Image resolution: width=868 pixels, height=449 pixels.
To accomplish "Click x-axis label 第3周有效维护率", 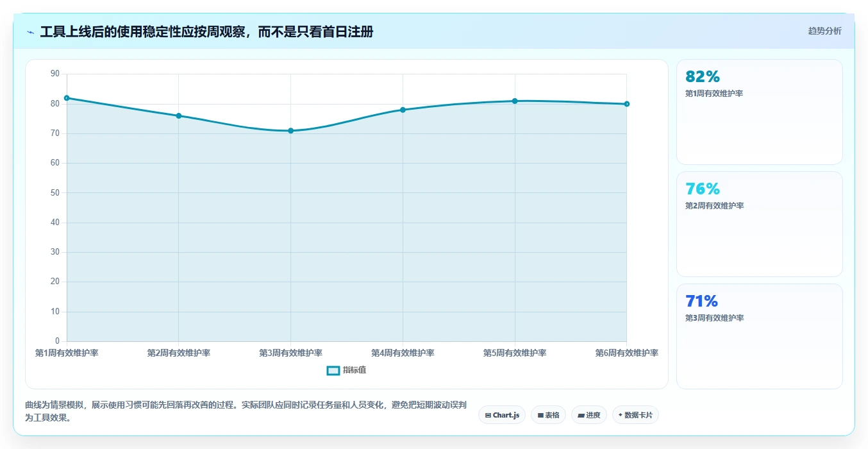I will click(x=290, y=353).
